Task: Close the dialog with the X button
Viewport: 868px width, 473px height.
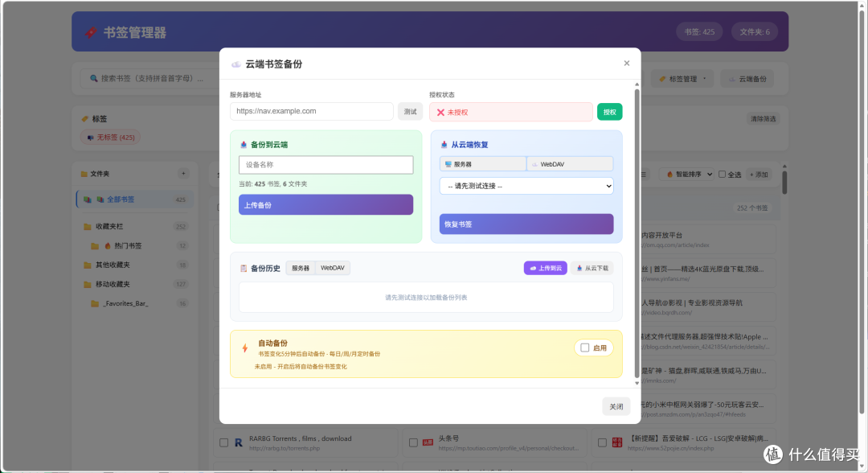Action: click(x=627, y=63)
